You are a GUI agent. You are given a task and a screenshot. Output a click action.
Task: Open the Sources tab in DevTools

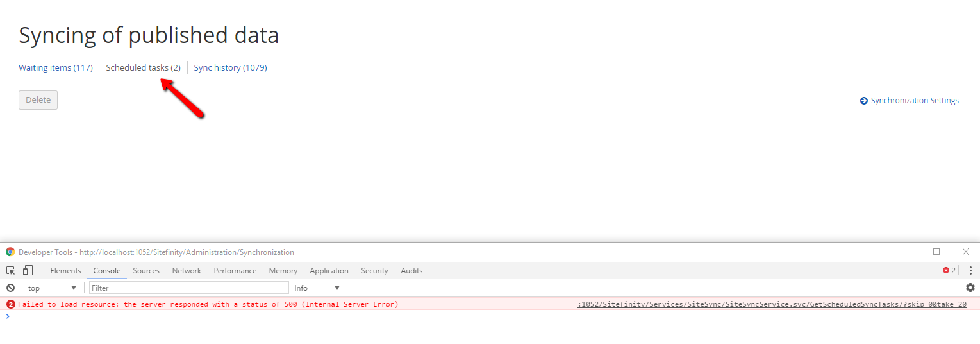(x=146, y=271)
